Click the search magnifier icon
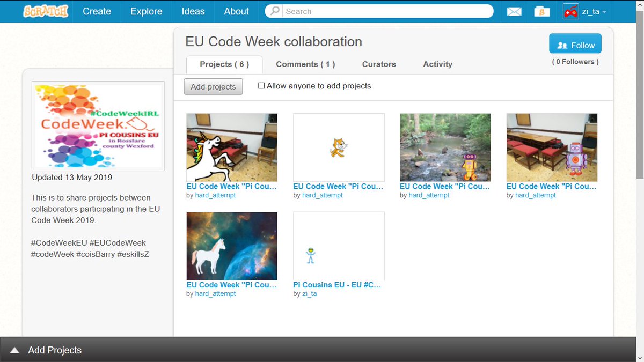 [x=275, y=11]
